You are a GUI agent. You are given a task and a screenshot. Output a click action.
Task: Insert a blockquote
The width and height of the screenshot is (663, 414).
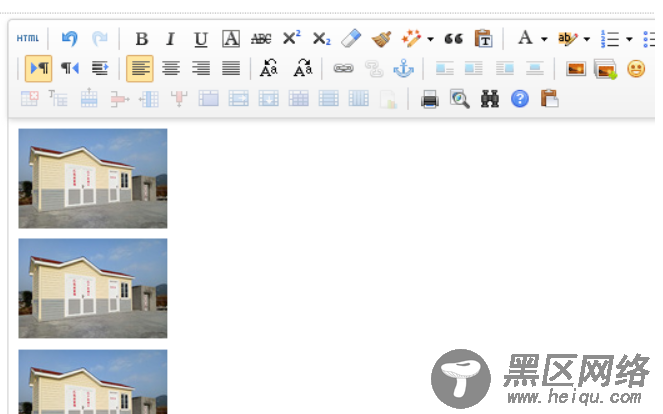point(454,39)
